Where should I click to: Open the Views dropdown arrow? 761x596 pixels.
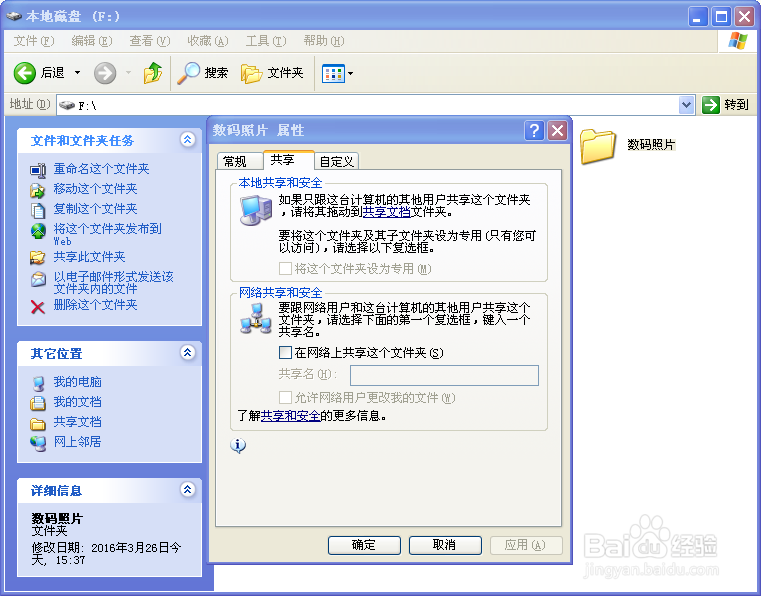coord(350,73)
